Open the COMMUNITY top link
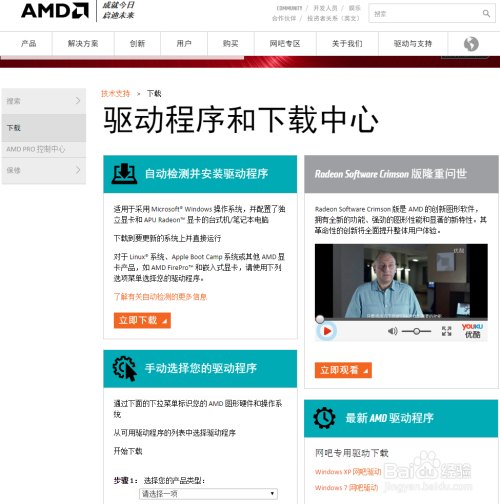Viewport: 500px width, 504px height. click(289, 8)
